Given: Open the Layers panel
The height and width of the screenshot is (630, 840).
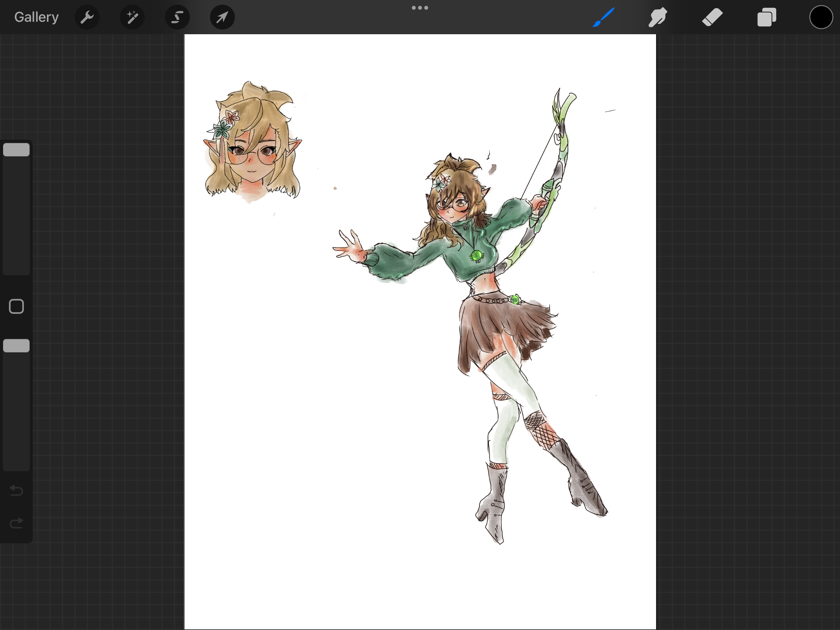Looking at the screenshot, I should [x=766, y=17].
